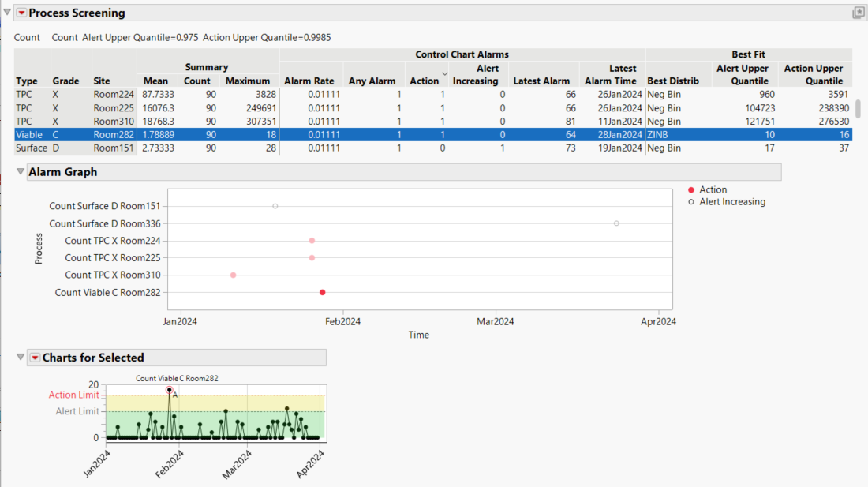This screenshot has height=487, width=868.
Task: Select the Best Distrib column header
Action: click(673, 81)
